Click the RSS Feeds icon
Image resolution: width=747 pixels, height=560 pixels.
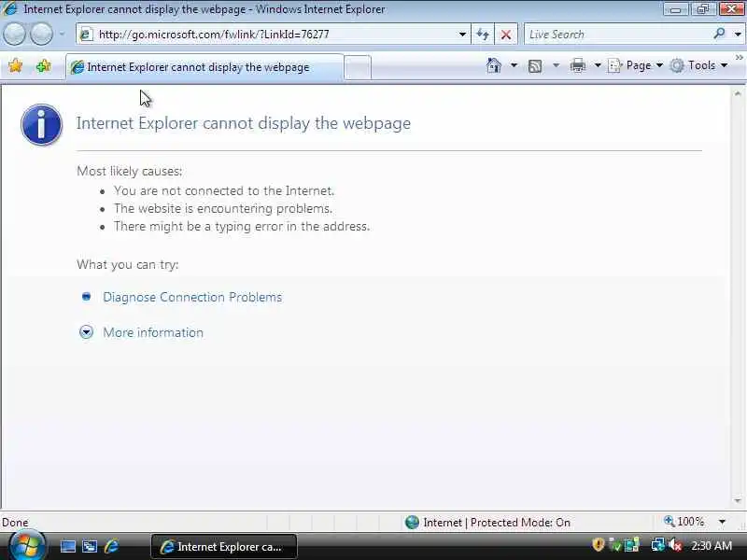tap(535, 65)
